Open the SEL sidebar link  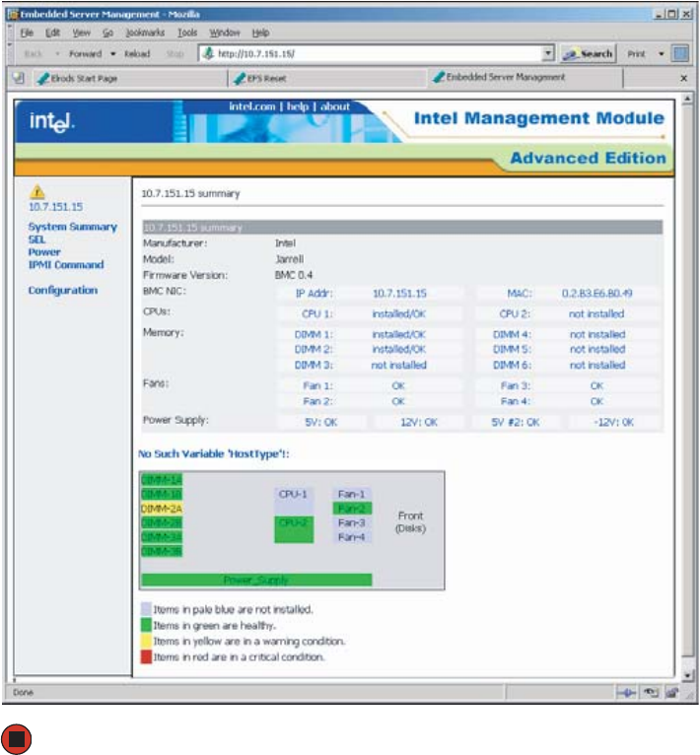pos(36,240)
